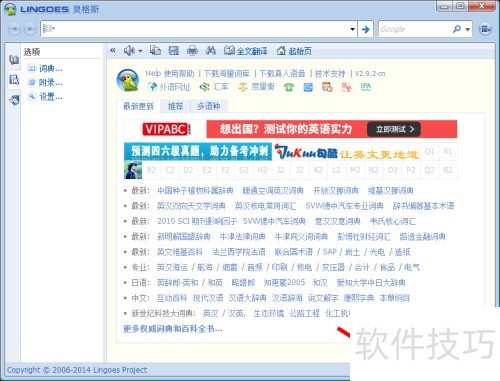Select the options panel icon in sidebar
This screenshot has width=500, height=381.
coord(14,79)
